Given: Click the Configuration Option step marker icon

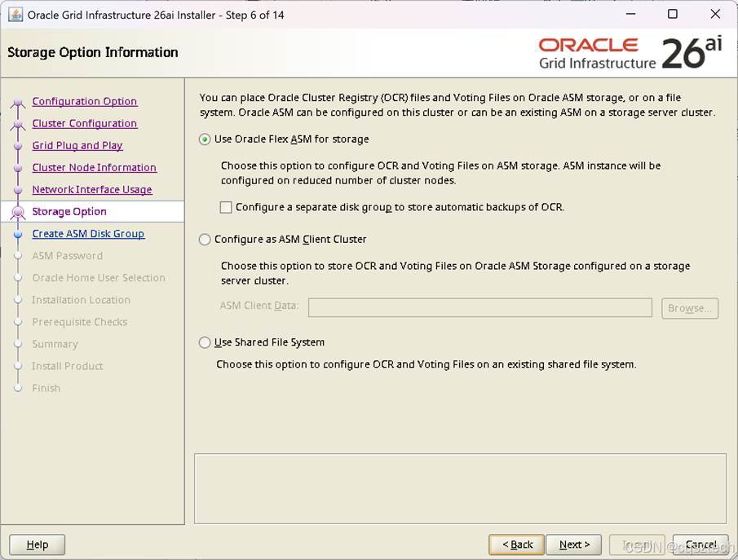Looking at the screenshot, I should (18, 103).
